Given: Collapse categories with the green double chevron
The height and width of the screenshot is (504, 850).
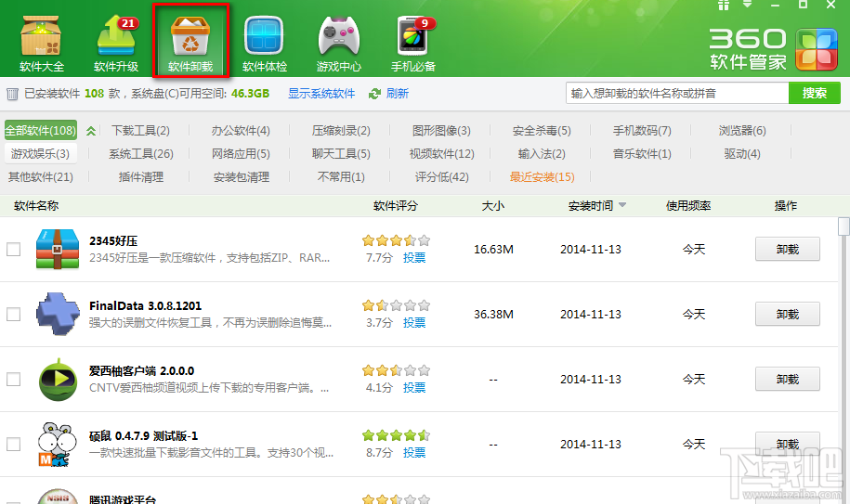Looking at the screenshot, I should (91, 131).
